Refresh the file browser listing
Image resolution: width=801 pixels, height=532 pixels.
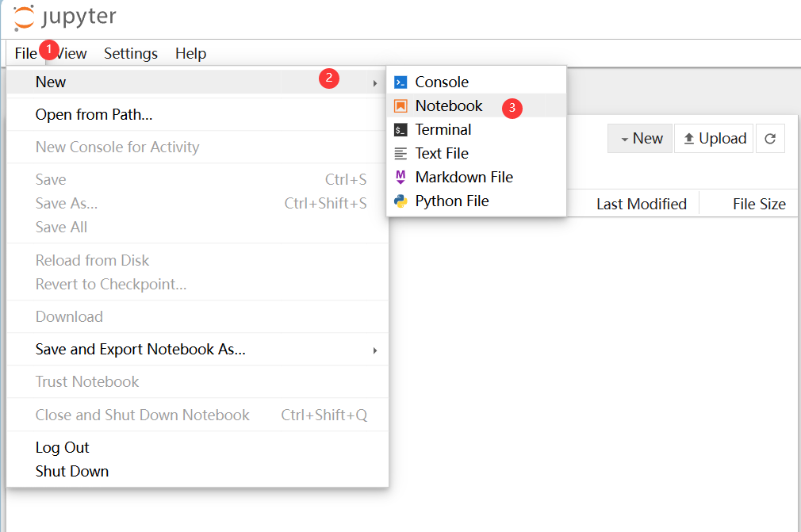click(770, 139)
